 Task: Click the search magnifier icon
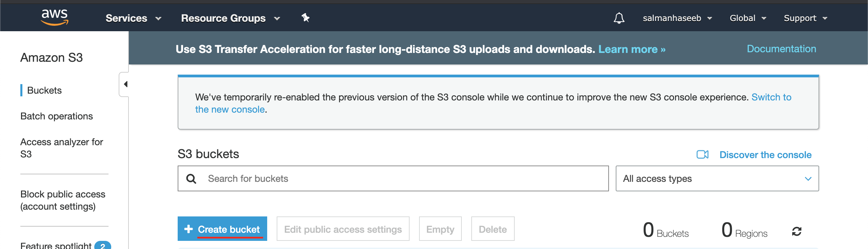click(191, 179)
